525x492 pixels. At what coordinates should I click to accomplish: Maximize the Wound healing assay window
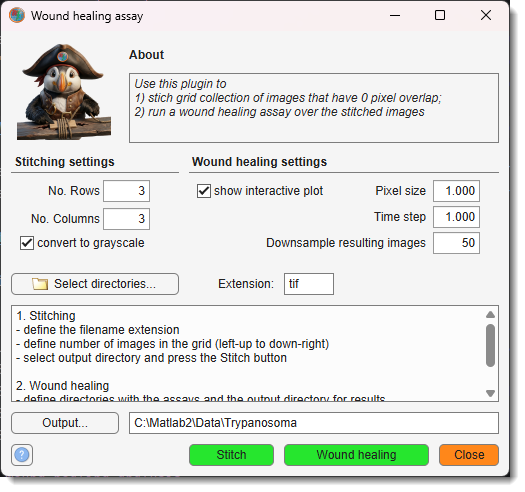(x=440, y=15)
